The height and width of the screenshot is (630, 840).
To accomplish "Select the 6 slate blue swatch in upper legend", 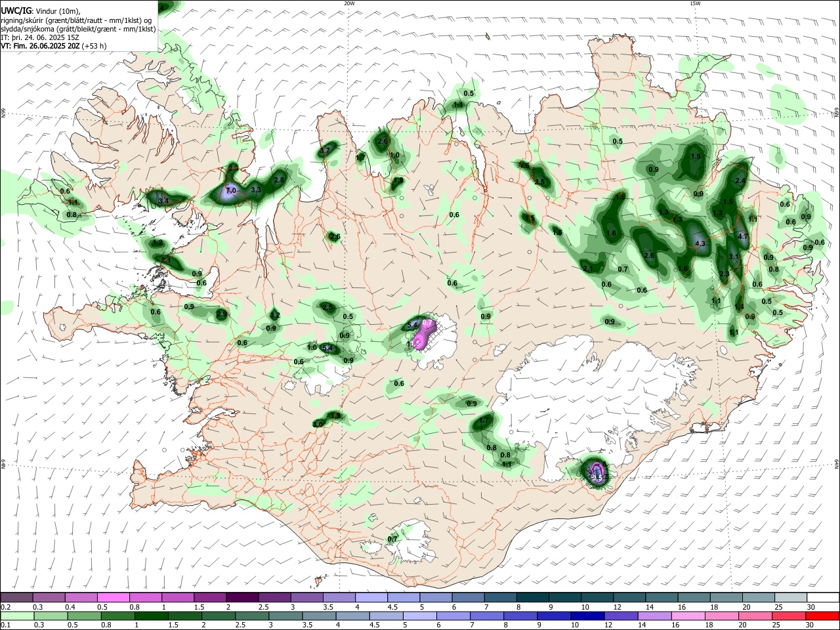I will pyautogui.click(x=467, y=597).
